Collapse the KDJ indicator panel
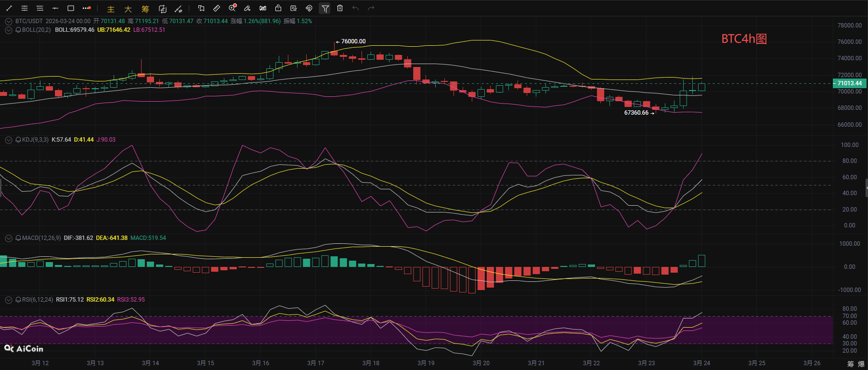 click(x=8, y=140)
